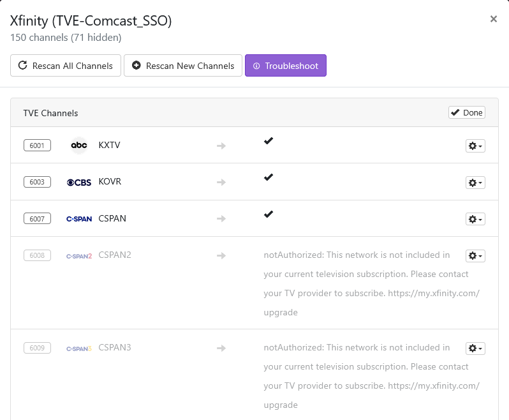Click the ABC logo for KXTV
The height and width of the screenshot is (420, 509).
click(79, 146)
